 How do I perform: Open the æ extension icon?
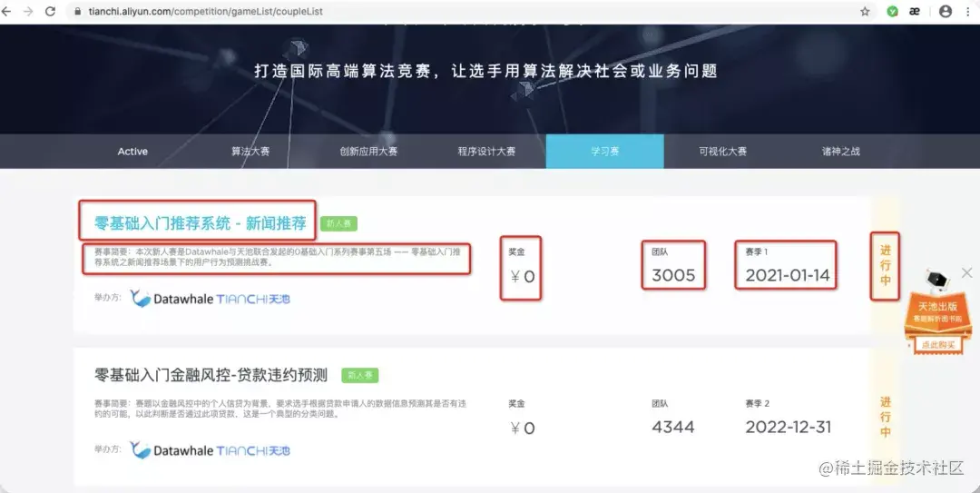pos(915,11)
